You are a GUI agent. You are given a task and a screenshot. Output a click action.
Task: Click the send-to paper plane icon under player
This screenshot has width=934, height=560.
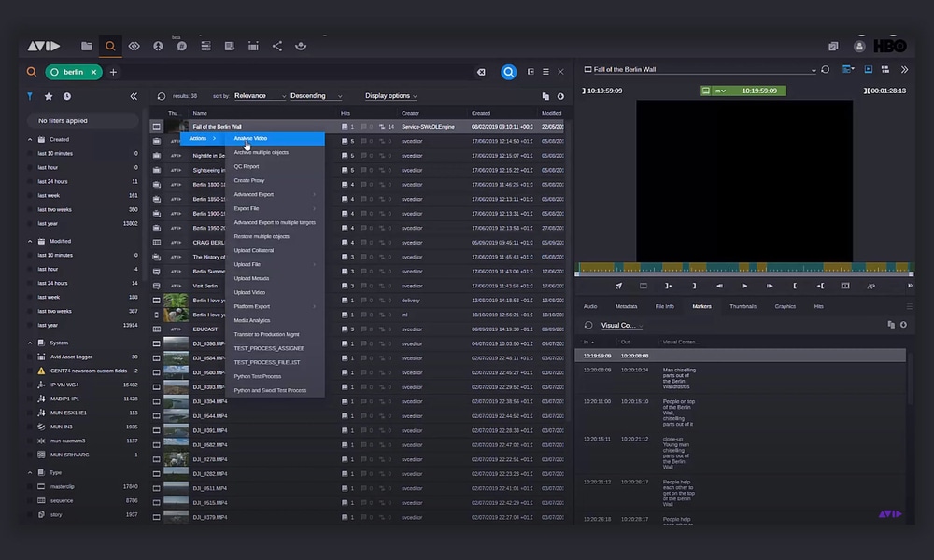pos(619,286)
